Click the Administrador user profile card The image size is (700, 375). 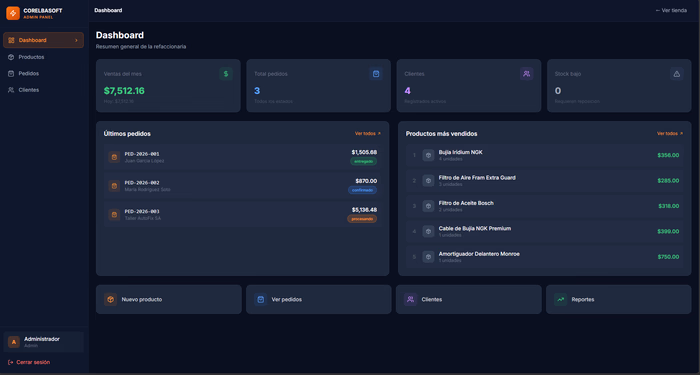[43, 342]
